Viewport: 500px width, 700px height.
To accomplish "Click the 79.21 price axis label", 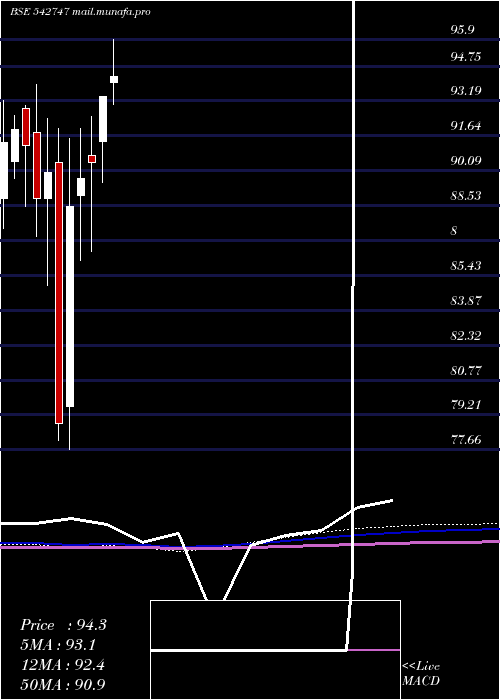I will [466, 405].
